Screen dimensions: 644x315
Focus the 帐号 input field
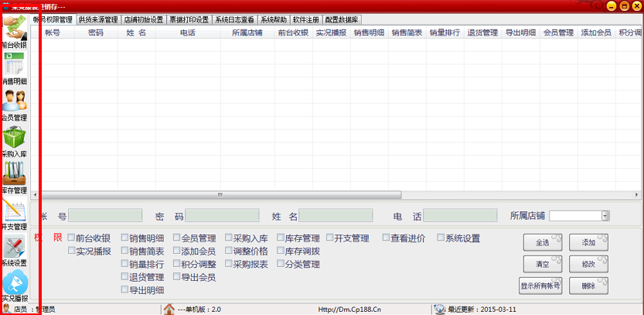105,215
